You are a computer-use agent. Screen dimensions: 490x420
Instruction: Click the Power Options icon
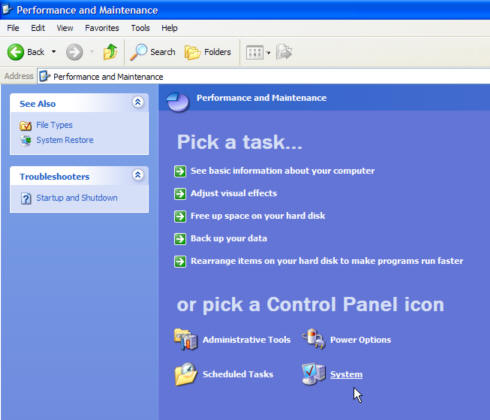(x=313, y=339)
